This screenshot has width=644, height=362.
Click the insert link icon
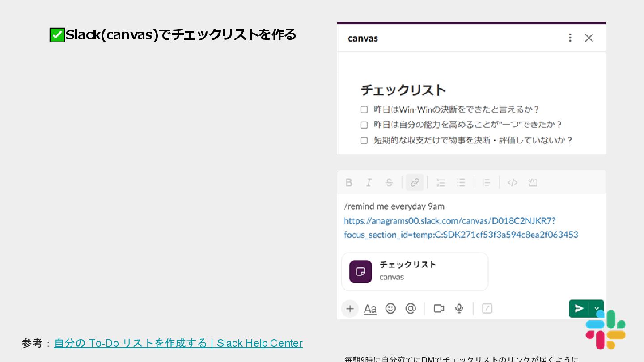(x=415, y=182)
